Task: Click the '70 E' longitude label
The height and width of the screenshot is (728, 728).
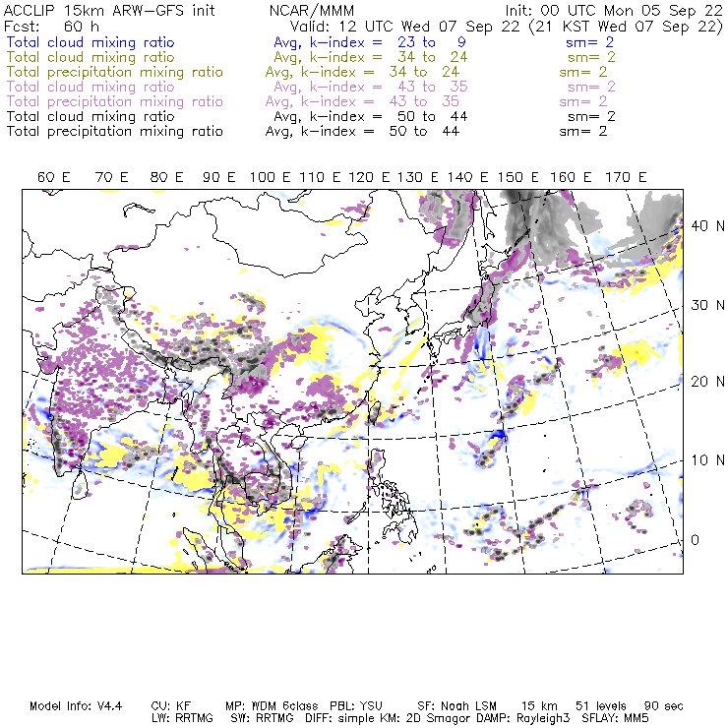Action: pyautogui.click(x=111, y=177)
